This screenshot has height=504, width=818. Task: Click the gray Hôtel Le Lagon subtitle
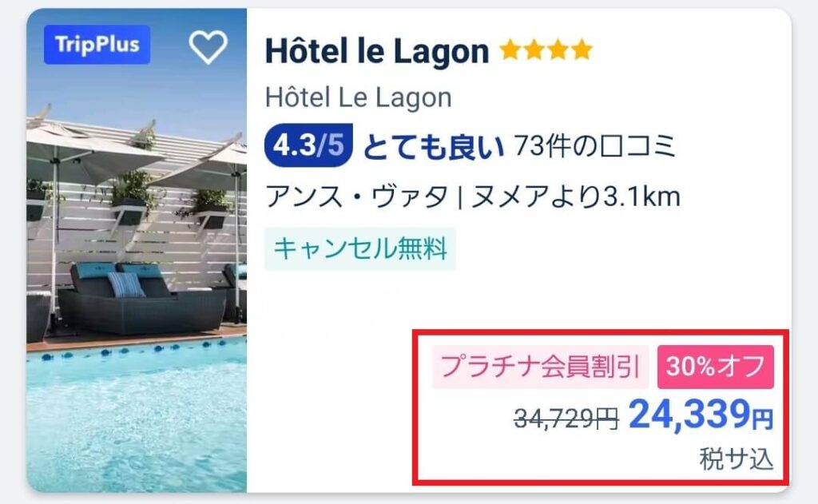[359, 97]
